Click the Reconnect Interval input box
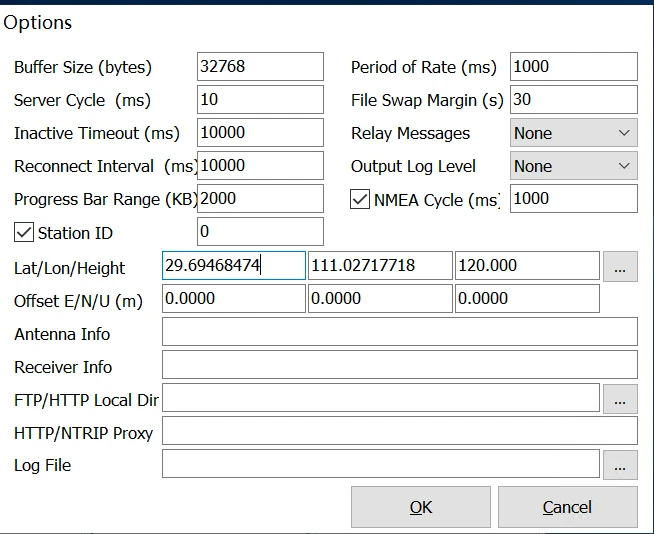Viewport: 654px width, 534px height. [260, 166]
